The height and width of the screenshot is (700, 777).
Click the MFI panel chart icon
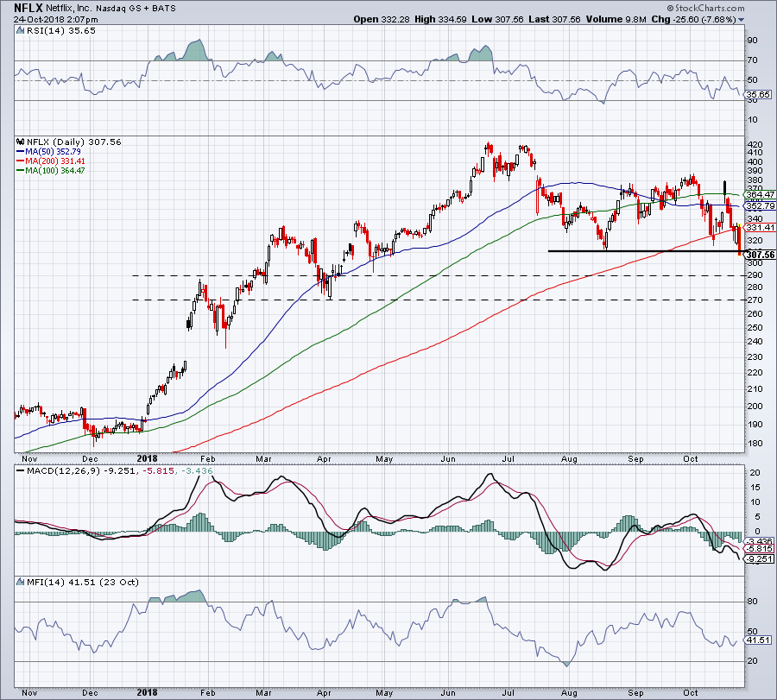click(x=20, y=582)
